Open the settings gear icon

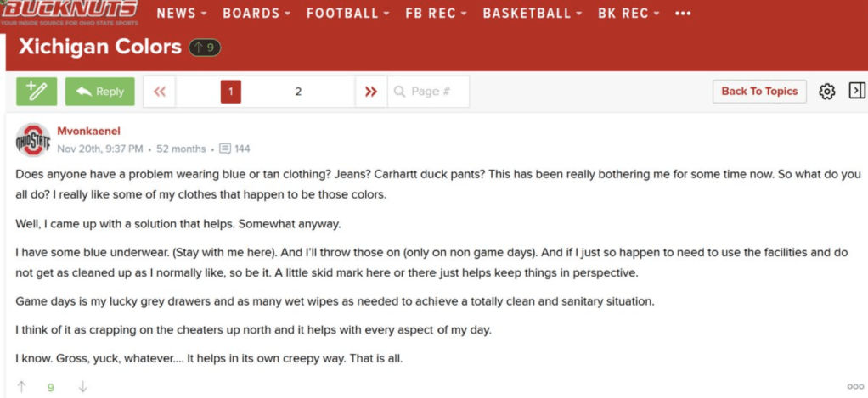coord(827,92)
